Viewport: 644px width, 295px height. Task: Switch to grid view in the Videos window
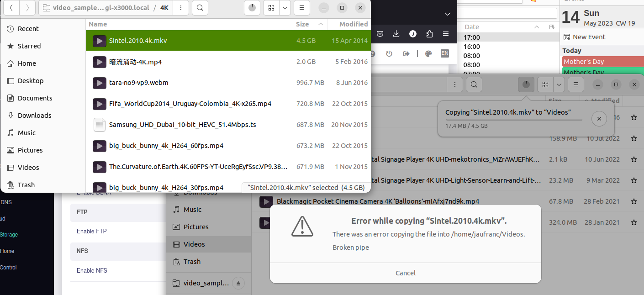pos(545,84)
